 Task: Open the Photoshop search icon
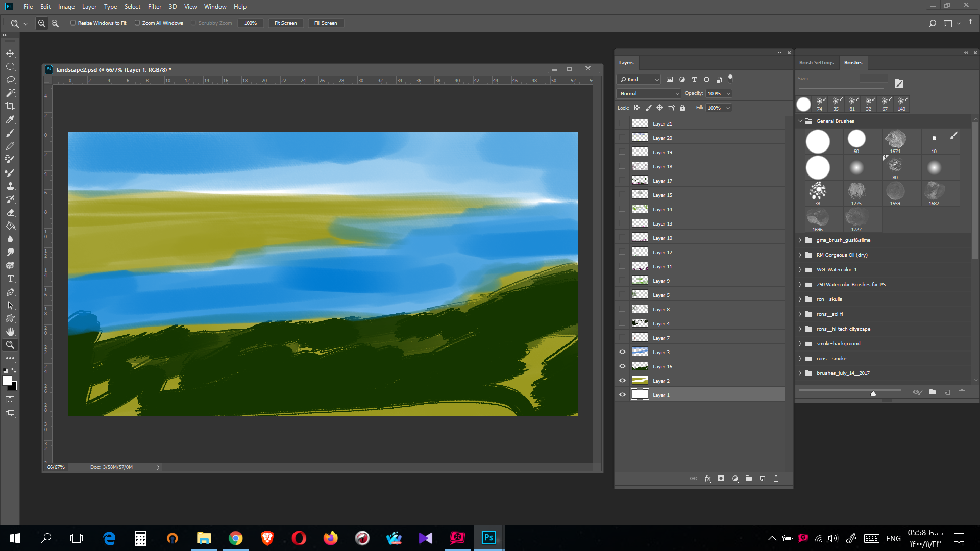[x=932, y=23]
